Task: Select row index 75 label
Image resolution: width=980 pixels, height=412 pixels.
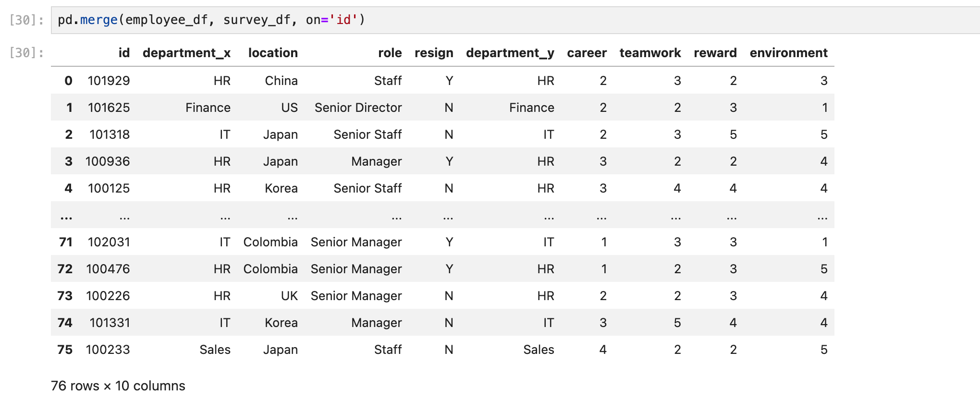Action: pos(65,350)
